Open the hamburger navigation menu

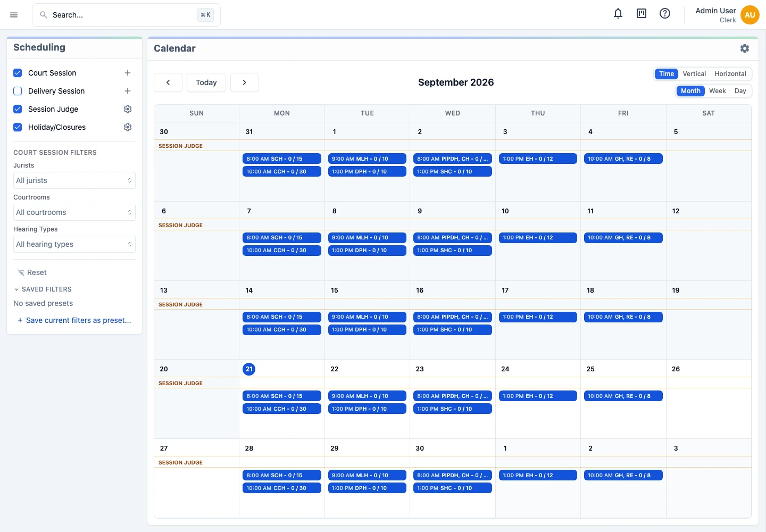pos(14,15)
